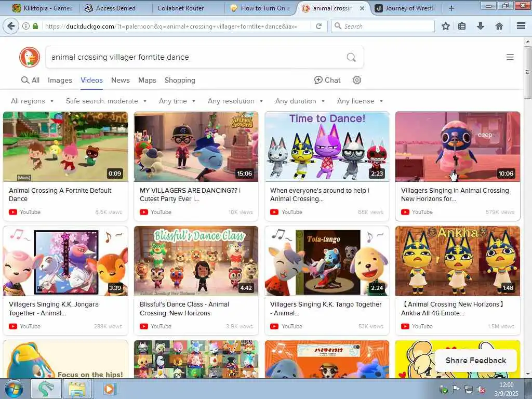
Task: Click the browser back arrow button
Action: tap(11, 26)
